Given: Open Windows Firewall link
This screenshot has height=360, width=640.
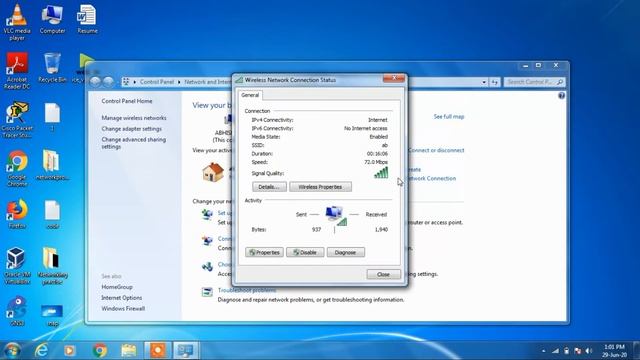Looking at the screenshot, I should (x=123, y=309).
